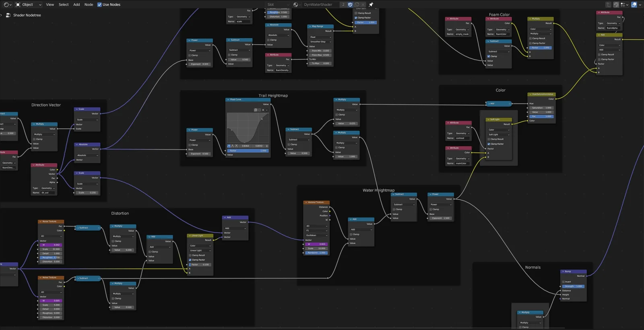Image resolution: width=644 pixels, height=330 pixels.
Task: Adjust the Float Curve Factor slider
Action: click(x=248, y=151)
